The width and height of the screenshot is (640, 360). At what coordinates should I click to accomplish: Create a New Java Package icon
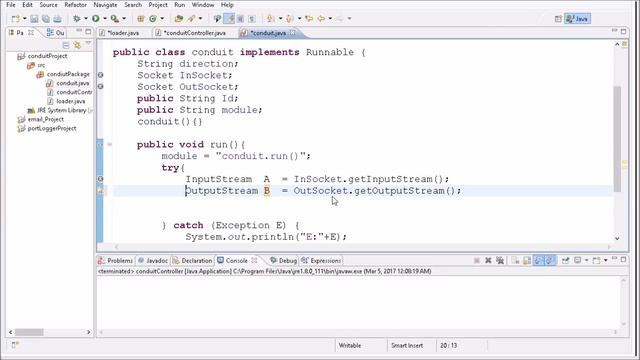(140, 19)
